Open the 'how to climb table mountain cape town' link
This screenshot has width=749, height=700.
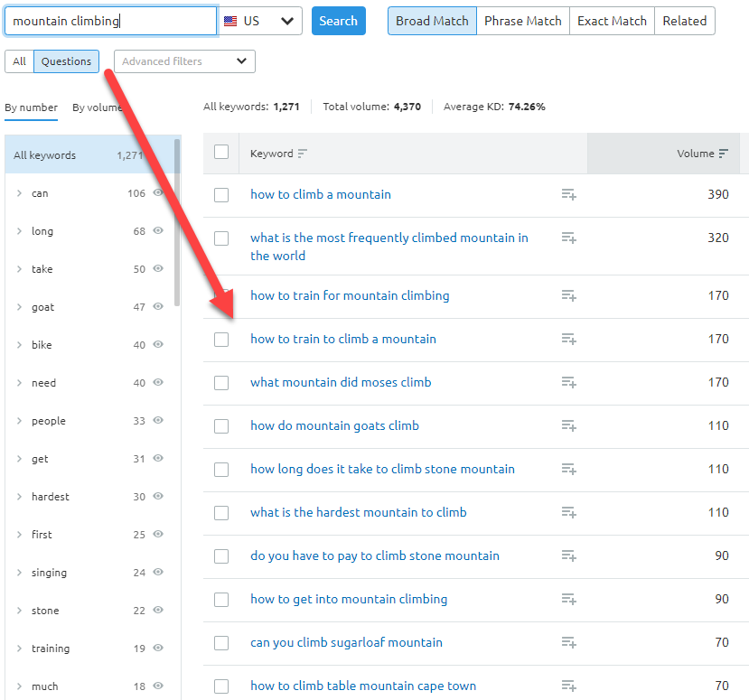pyautogui.click(x=363, y=686)
